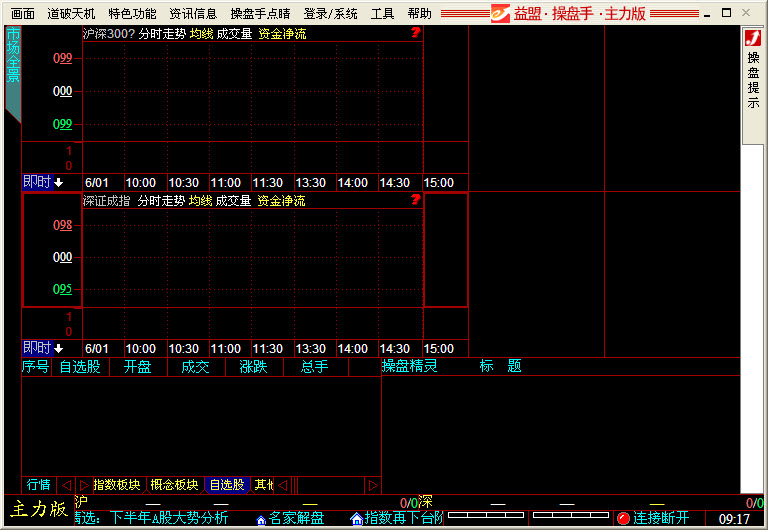This screenshot has width=768, height=530.
Task: Click the right scroll arrow of list scrollbar
Action: 373,485
